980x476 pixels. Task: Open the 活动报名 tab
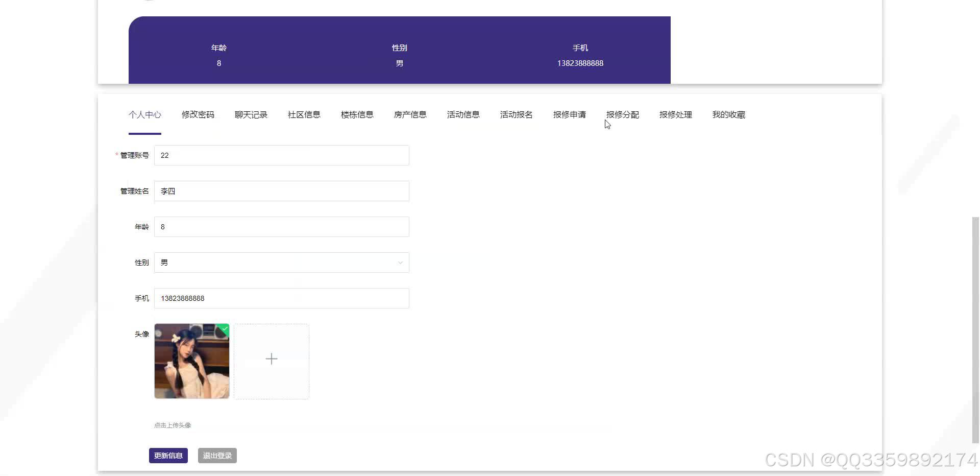click(517, 115)
